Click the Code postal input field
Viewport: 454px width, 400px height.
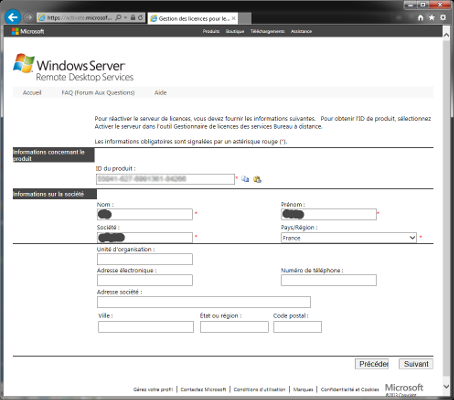tap(297, 327)
